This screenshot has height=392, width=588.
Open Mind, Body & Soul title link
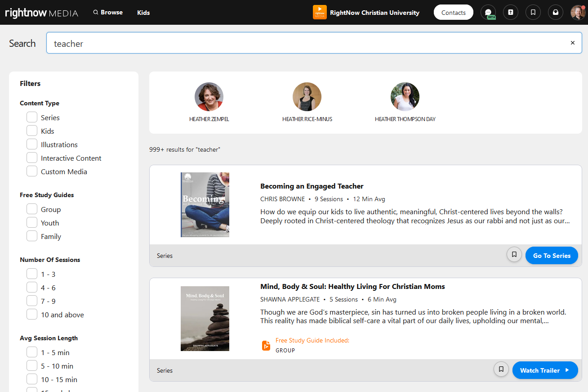(352, 287)
